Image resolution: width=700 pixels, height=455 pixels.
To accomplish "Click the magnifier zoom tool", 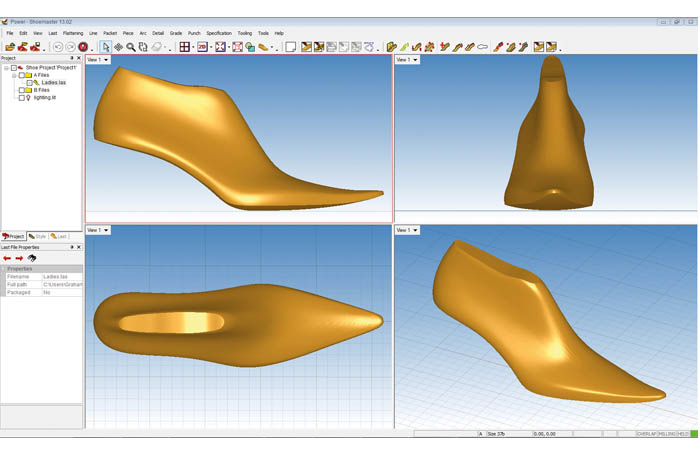I will 131,47.
